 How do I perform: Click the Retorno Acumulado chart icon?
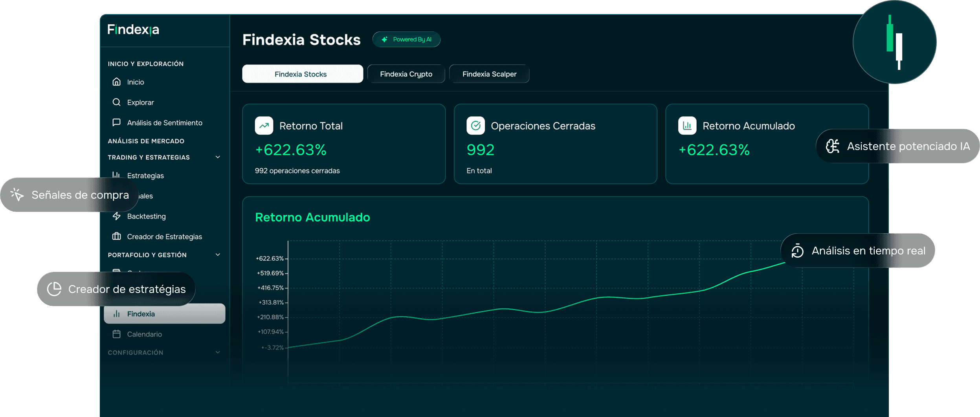click(687, 126)
